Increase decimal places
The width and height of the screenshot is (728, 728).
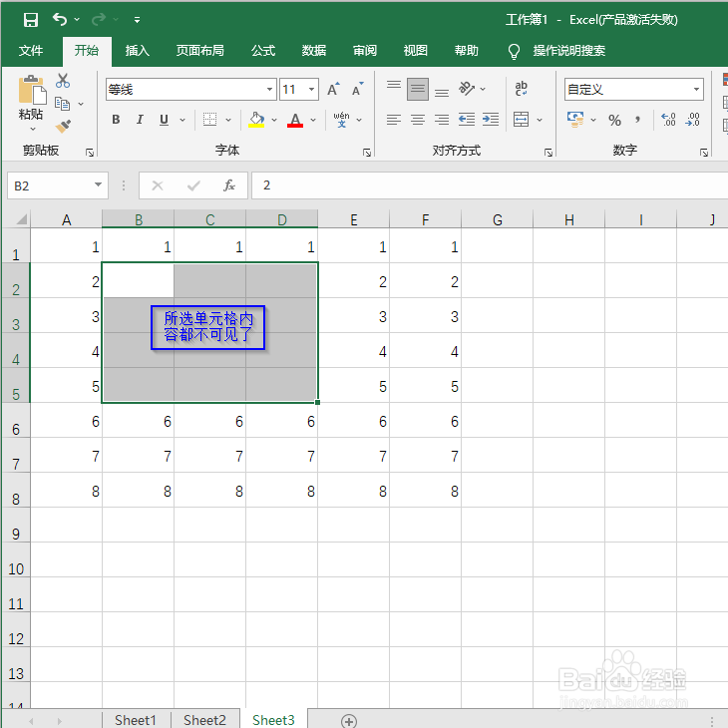coord(668,120)
